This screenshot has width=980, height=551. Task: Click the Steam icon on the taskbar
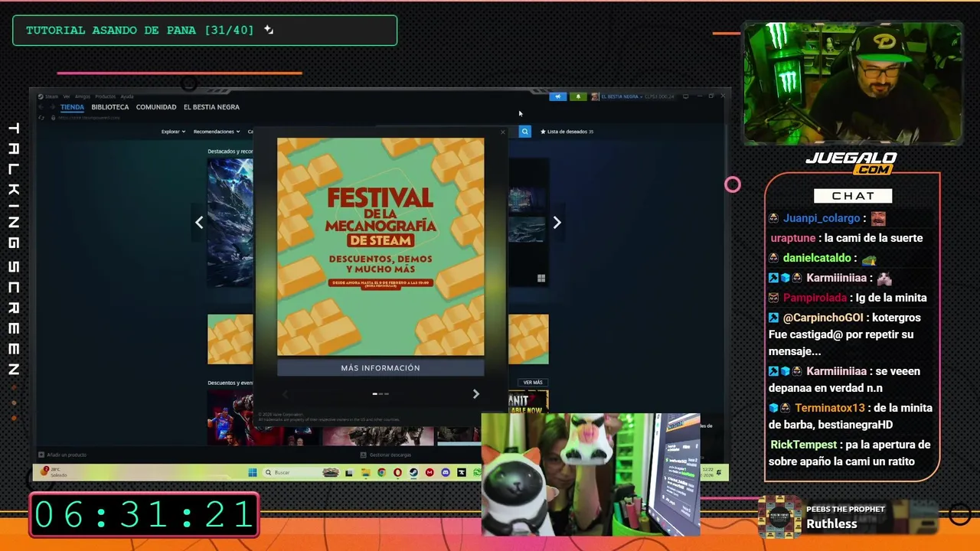413,472
